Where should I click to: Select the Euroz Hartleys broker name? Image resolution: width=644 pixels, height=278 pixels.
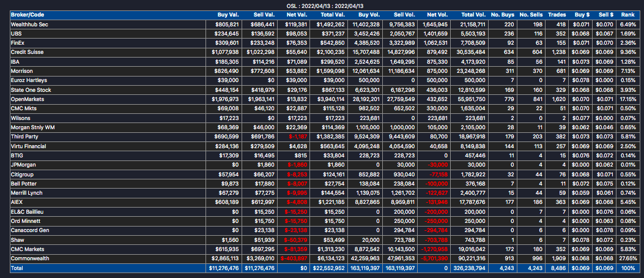point(29,81)
